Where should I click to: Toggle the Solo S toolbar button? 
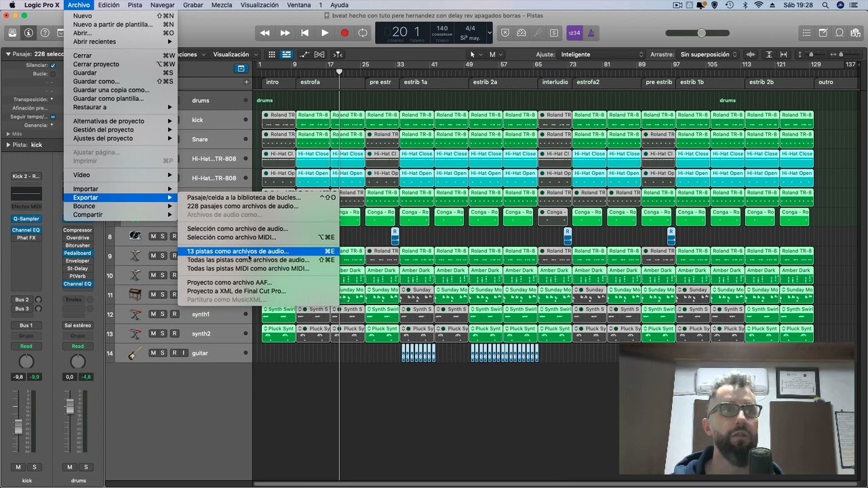[554, 33]
